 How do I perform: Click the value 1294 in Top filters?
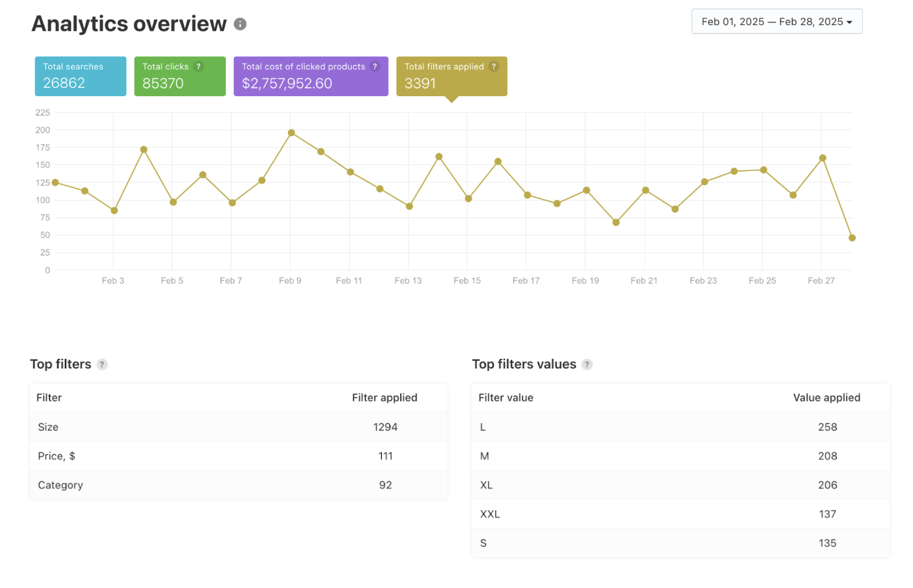385,427
